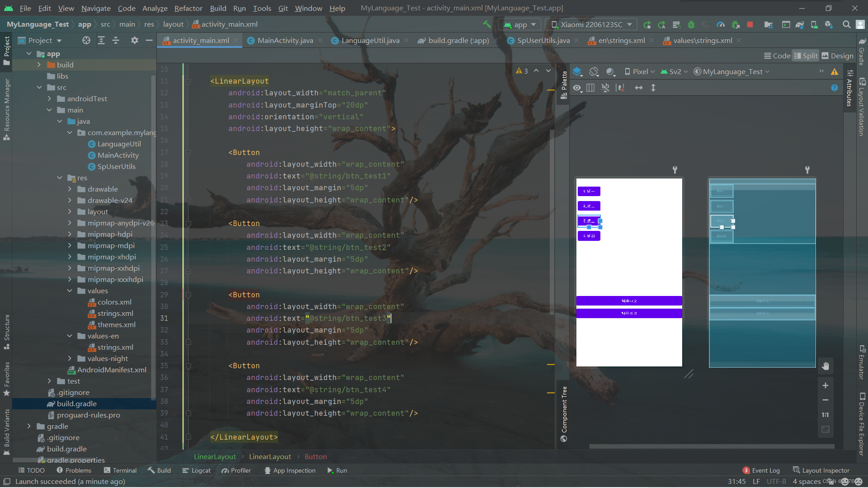Open the Pixel device preview dropdown

coord(639,71)
